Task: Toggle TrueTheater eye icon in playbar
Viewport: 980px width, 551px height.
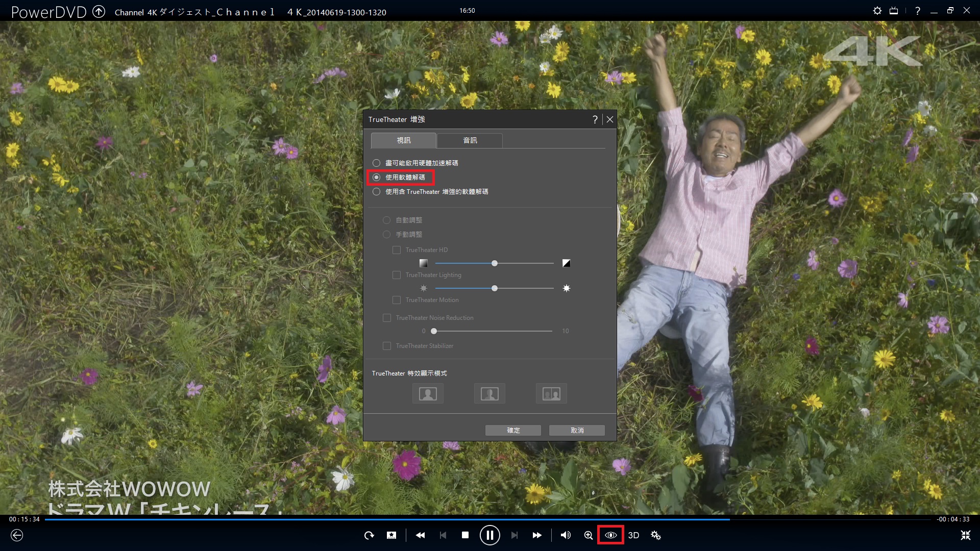Action: point(610,535)
